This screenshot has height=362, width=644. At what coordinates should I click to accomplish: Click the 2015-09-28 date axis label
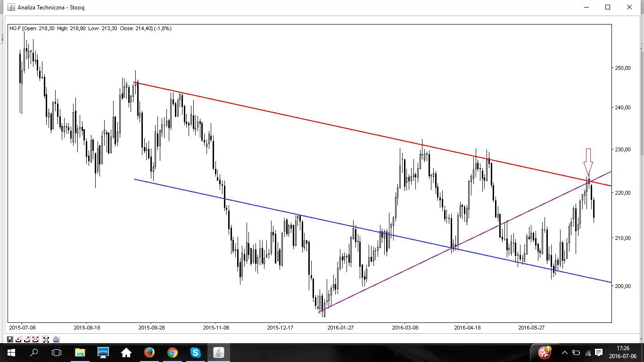click(x=151, y=327)
